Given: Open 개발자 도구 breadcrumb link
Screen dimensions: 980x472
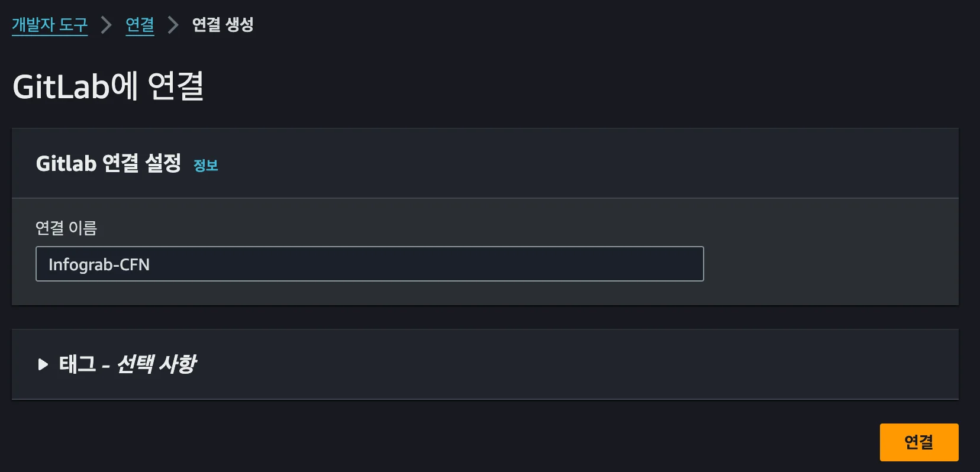Looking at the screenshot, I should tap(50, 25).
